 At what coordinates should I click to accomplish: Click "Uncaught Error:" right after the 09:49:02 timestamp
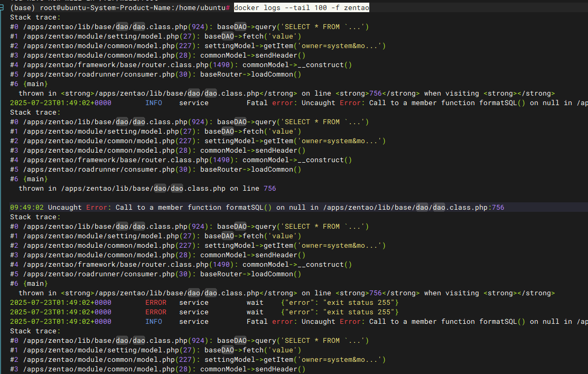[80, 208]
